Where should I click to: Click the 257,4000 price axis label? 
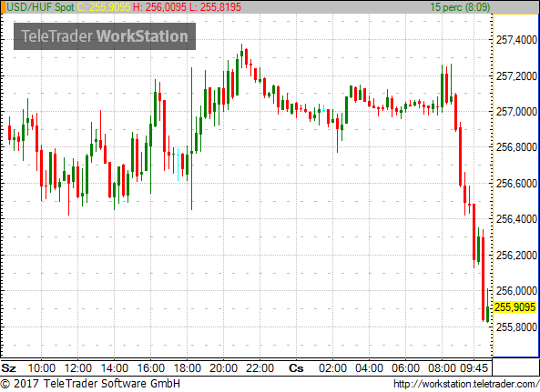[516, 40]
